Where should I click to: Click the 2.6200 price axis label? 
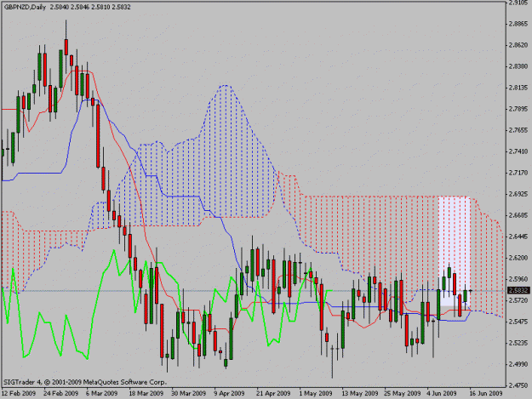tap(518, 258)
